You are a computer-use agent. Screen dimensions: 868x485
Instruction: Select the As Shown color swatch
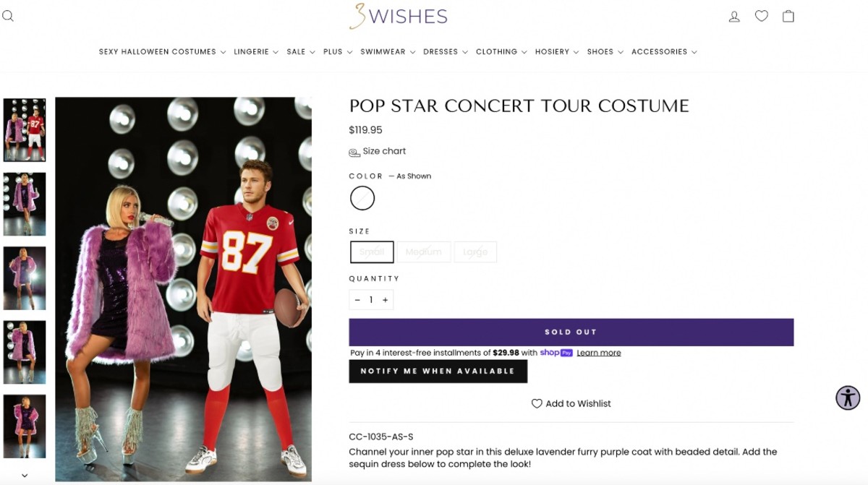[362, 198]
